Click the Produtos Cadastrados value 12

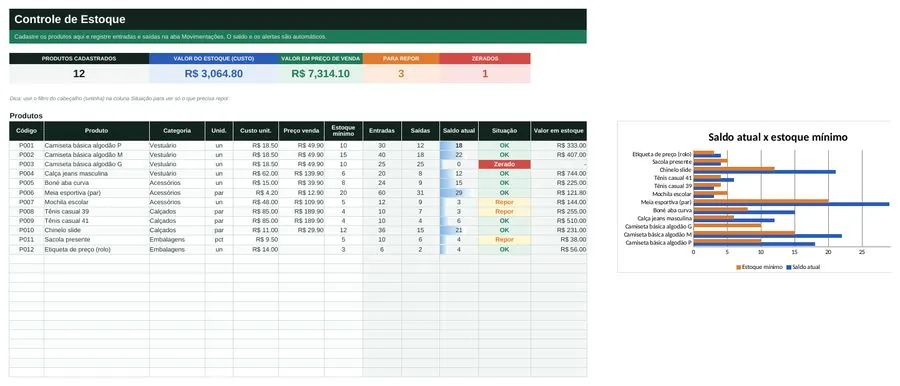click(79, 74)
